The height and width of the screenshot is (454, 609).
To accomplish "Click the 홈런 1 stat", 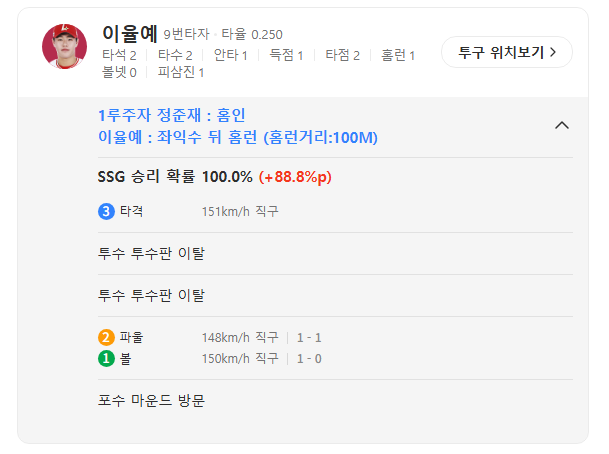I will pos(397,55).
